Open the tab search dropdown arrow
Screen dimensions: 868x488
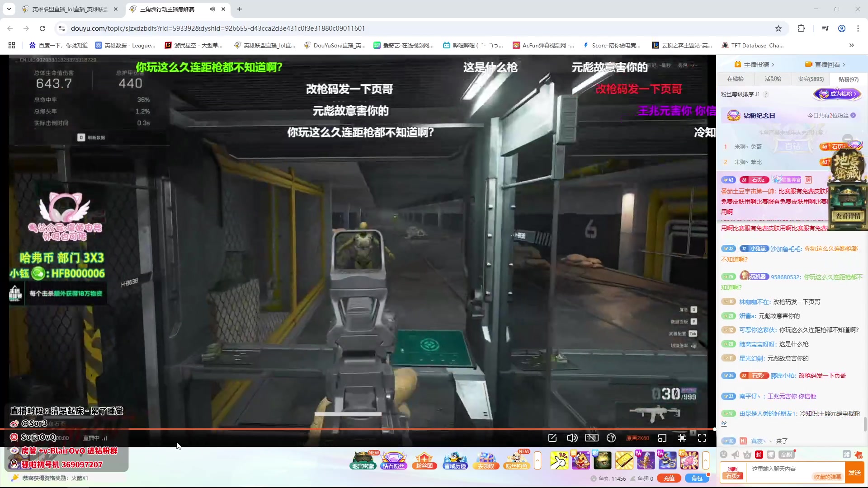tap(9, 9)
